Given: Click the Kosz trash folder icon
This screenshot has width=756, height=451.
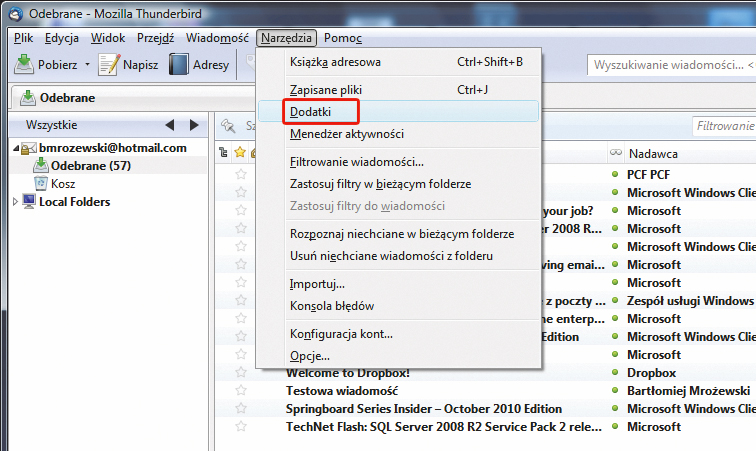Looking at the screenshot, I should click(x=39, y=183).
